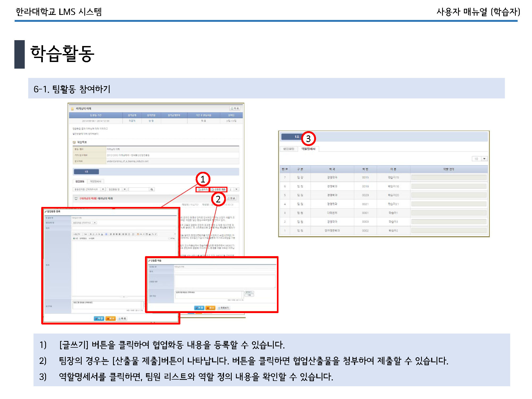The width and height of the screenshot is (532, 399).
Task: Click the orange cancel button in 산출물 제출 form
Action: (x=210, y=308)
